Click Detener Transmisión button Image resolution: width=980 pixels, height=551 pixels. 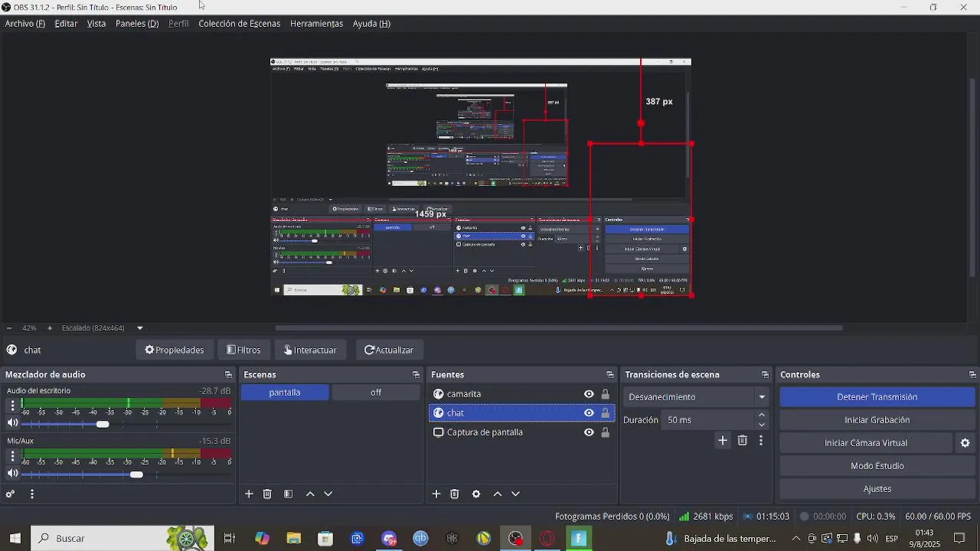(x=877, y=397)
